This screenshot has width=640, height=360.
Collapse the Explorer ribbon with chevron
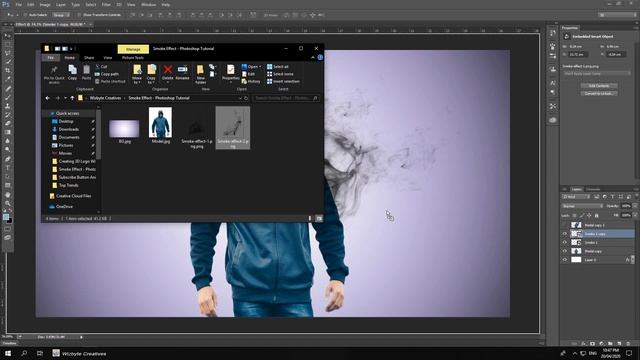pyautogui.click(x=313, y=58)
